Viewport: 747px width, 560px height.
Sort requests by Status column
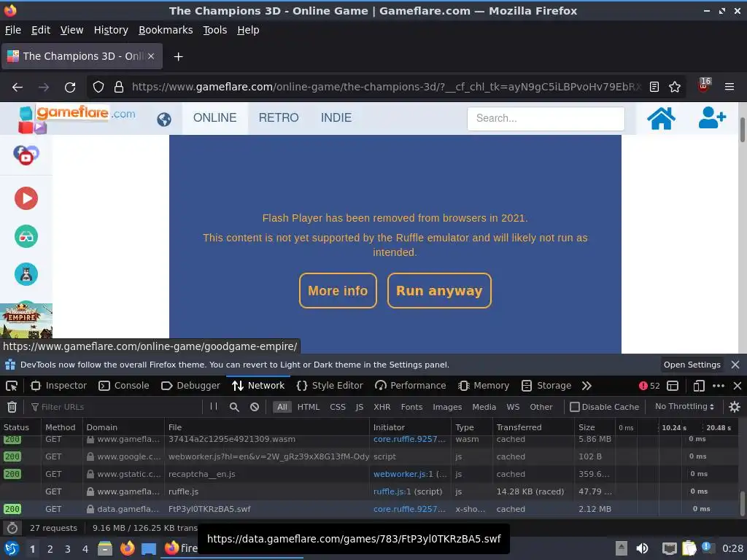(20, 427)
